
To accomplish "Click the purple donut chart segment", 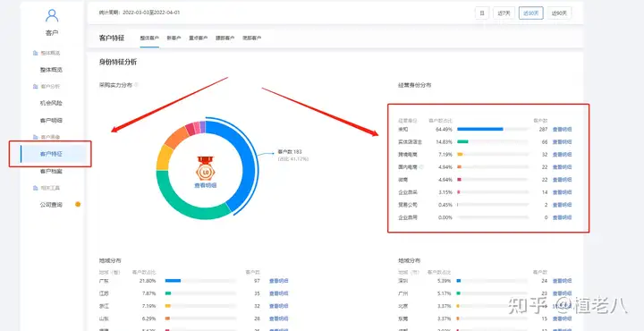I will 202,127.
